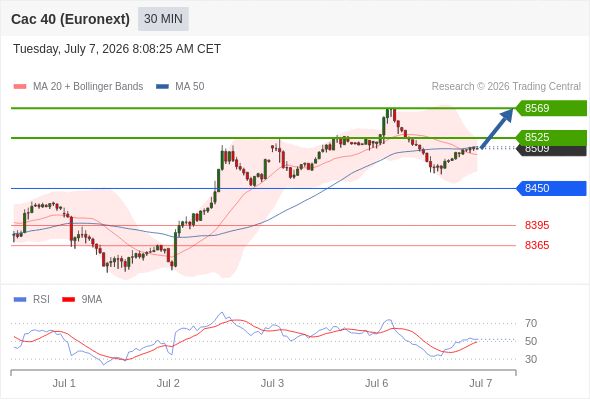Click the MA 50 legend label

190,87
